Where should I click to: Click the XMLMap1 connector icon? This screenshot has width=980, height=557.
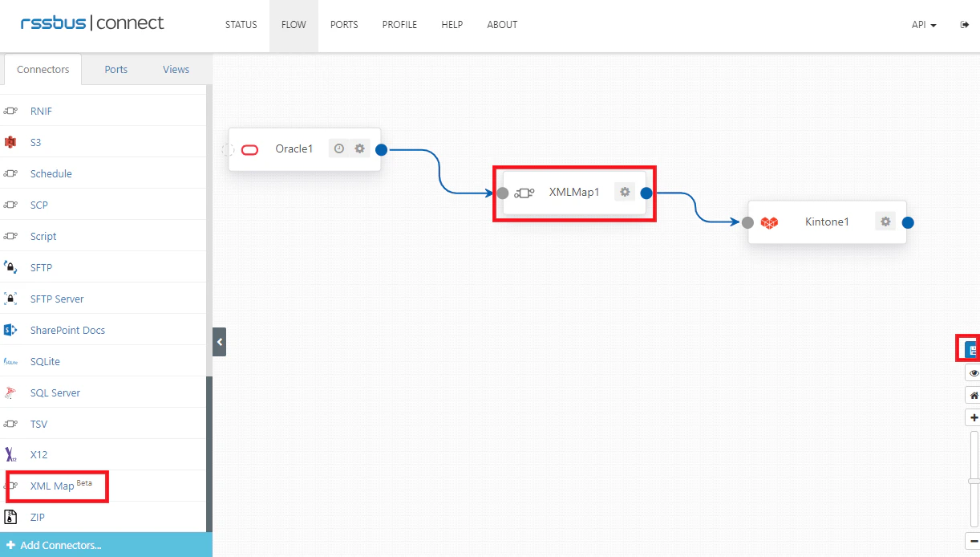tap(524, 193)
